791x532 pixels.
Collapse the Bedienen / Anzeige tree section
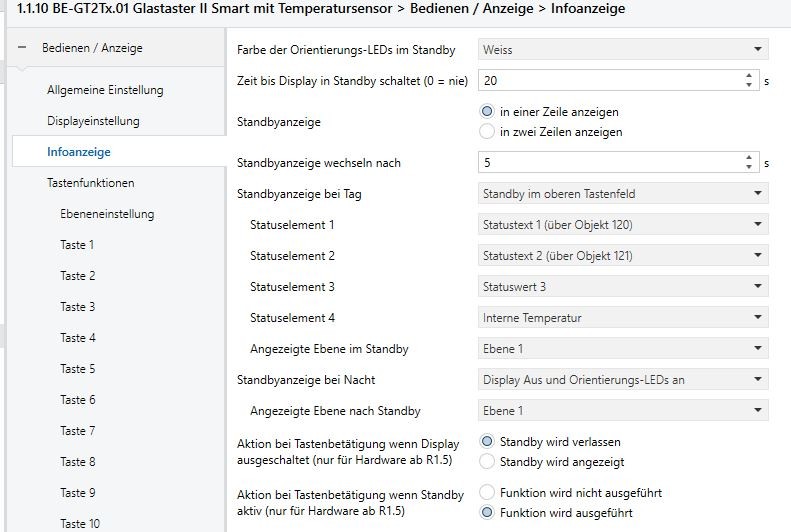(x=22, y=48)
